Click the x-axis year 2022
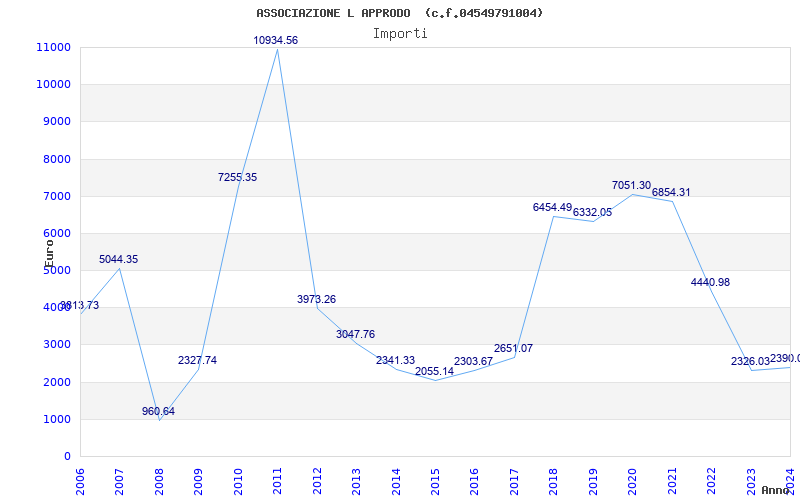 711,481
